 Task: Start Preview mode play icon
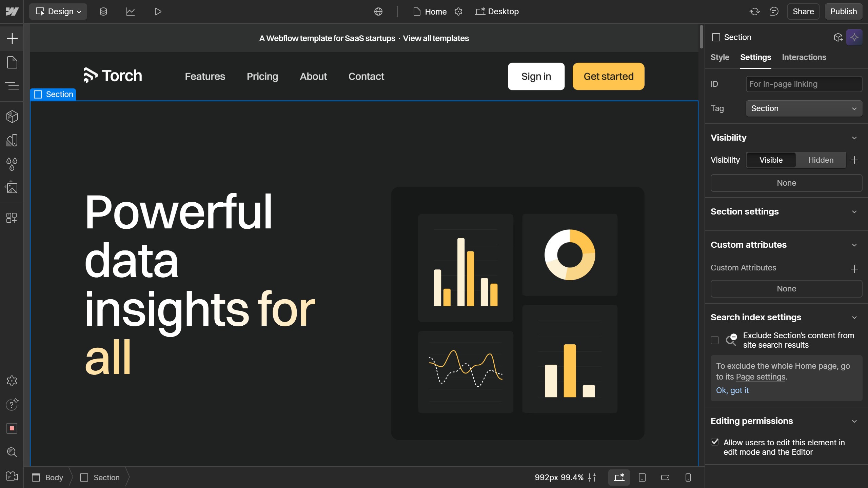click(x=158, y=12)
